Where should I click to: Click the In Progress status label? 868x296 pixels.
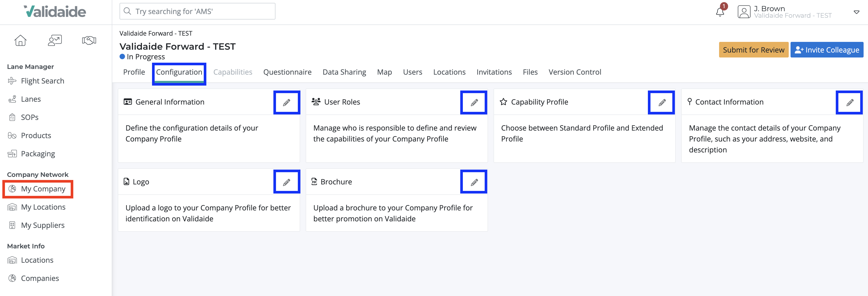(146, 57)
